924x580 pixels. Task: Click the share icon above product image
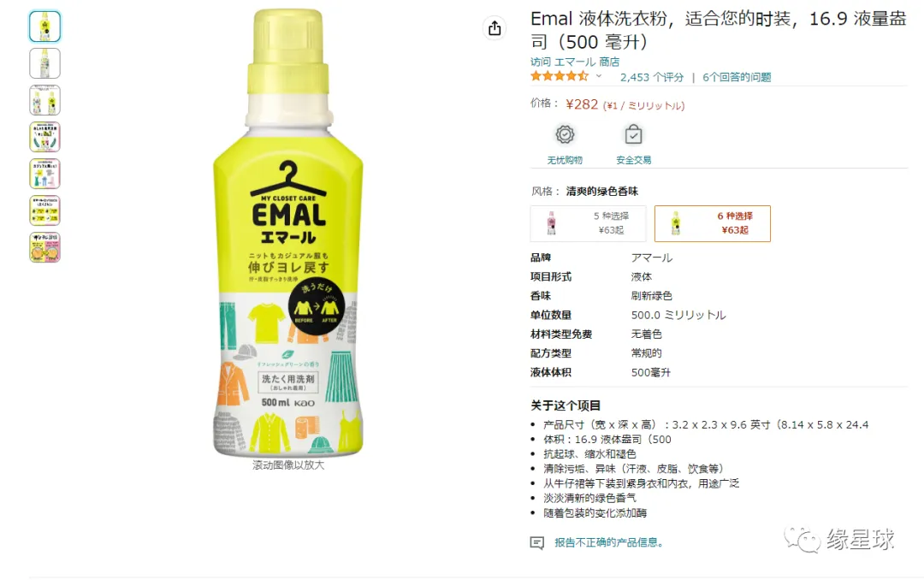click(x=495, y=27)
